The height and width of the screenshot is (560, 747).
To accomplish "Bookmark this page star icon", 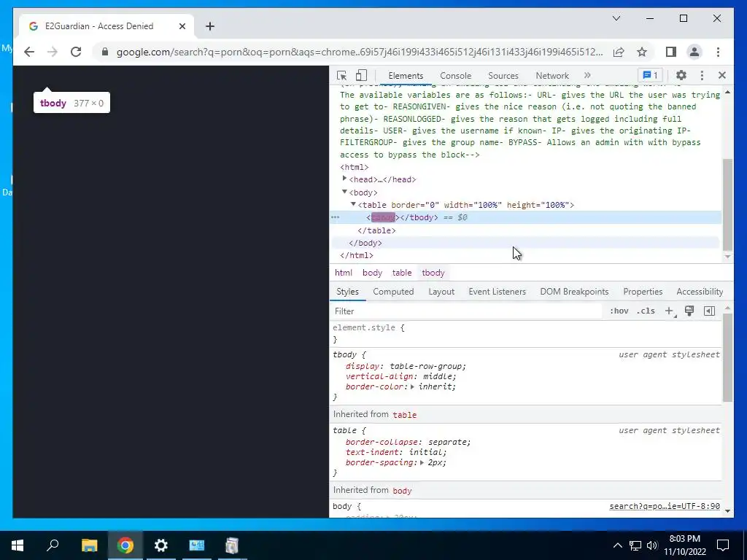I will (x=642, y=52).
